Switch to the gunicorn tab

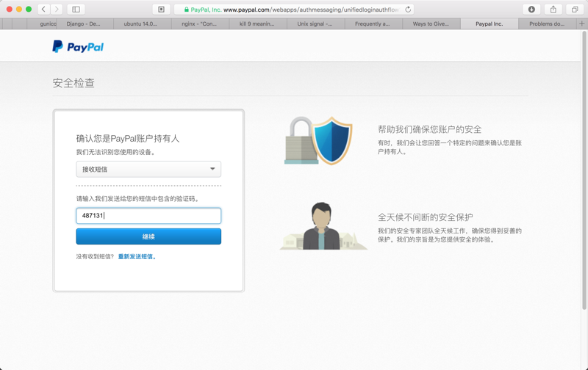42,23
